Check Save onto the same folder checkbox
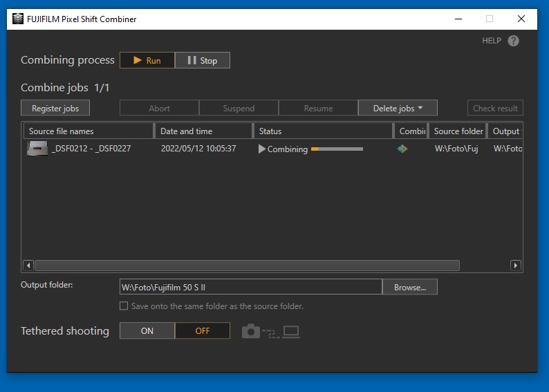 pyautogui.click(x=124, y=306)
